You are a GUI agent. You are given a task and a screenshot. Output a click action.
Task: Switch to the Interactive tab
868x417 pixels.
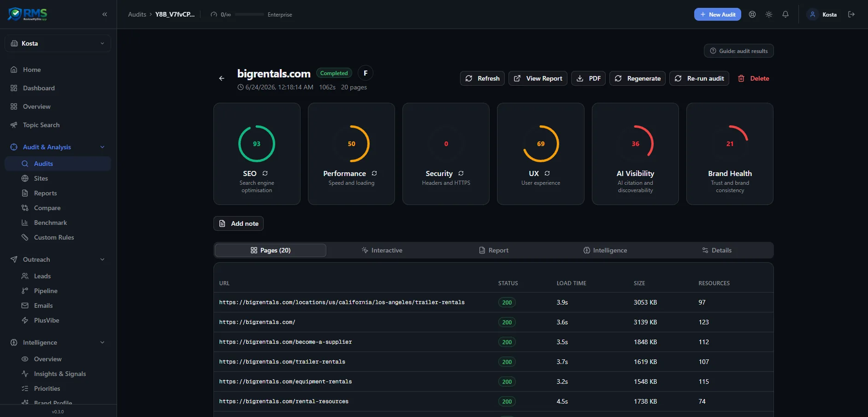tap(382, 250)
